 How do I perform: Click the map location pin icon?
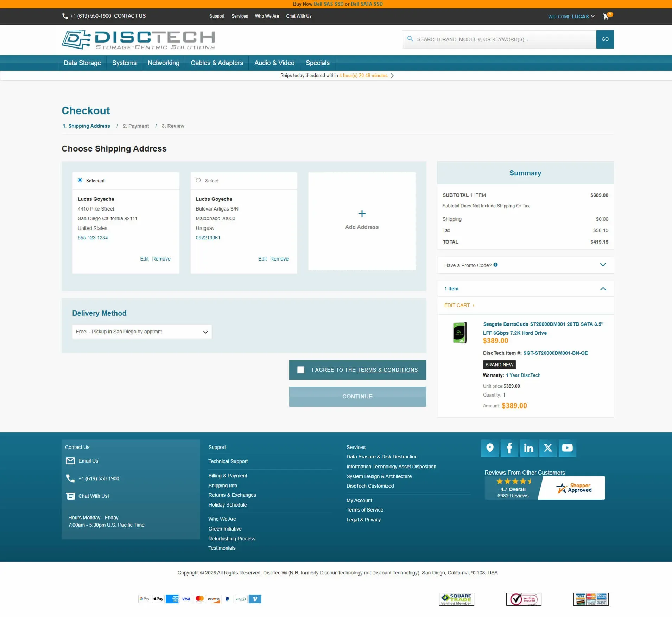(490, 448)
